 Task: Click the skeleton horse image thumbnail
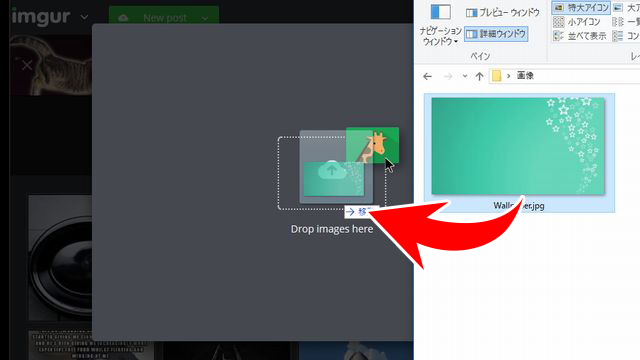pyautogui.click(x=51, y=65)
